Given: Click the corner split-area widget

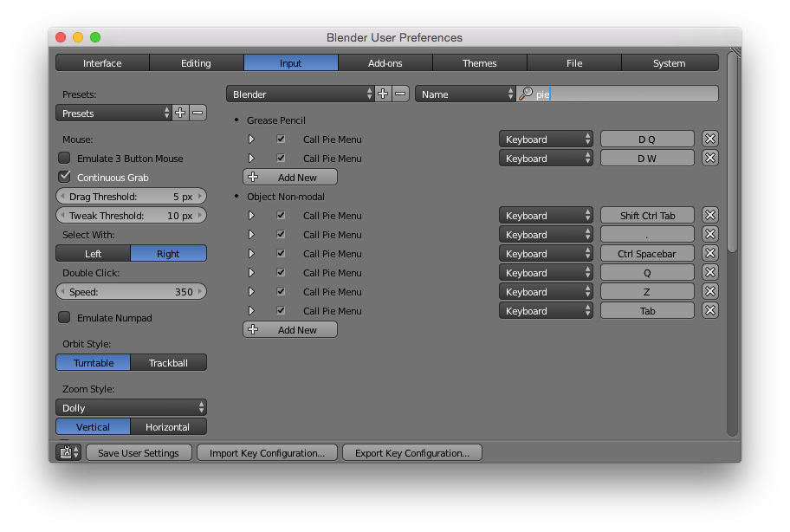Looking at the screenshot, I should click(735, 51).
